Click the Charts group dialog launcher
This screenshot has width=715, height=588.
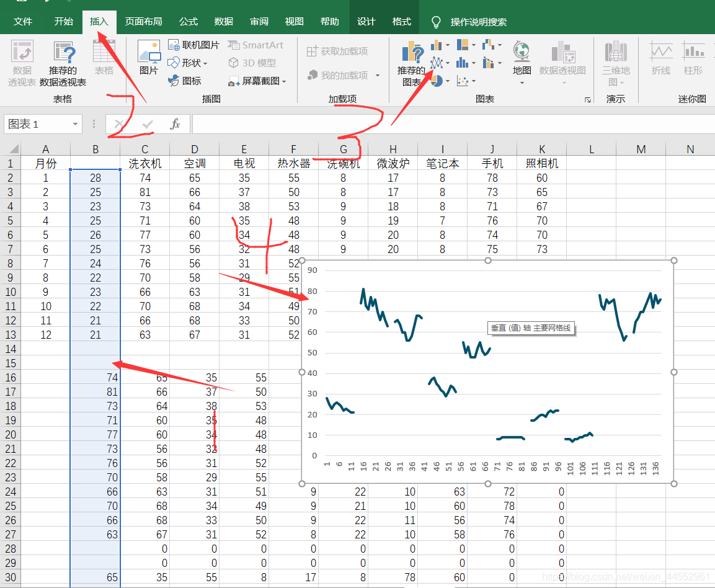click(588, 100)
